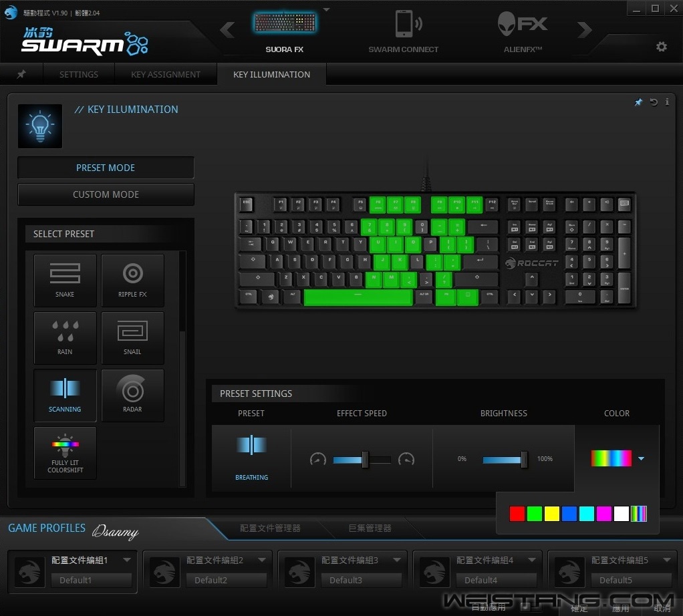The width and height of the screenshot is (683, 616).
Task: Switch to the Key Assignment tab
Action: tap(166, 74)
